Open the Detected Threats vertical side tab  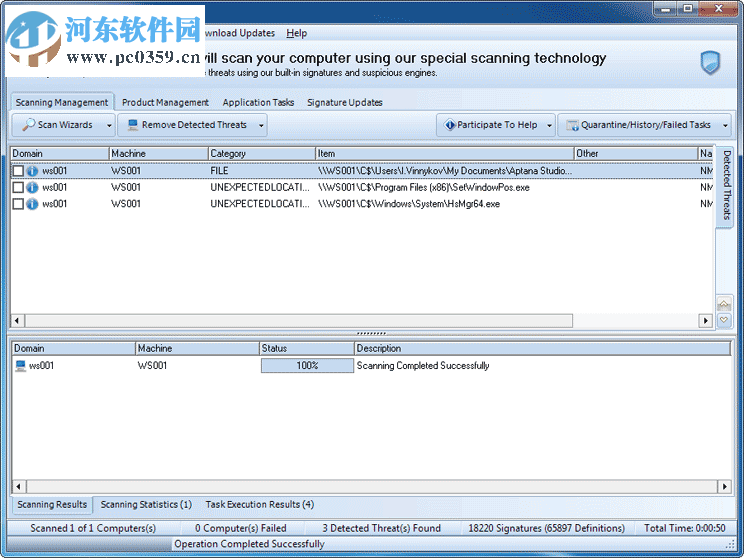725,186
